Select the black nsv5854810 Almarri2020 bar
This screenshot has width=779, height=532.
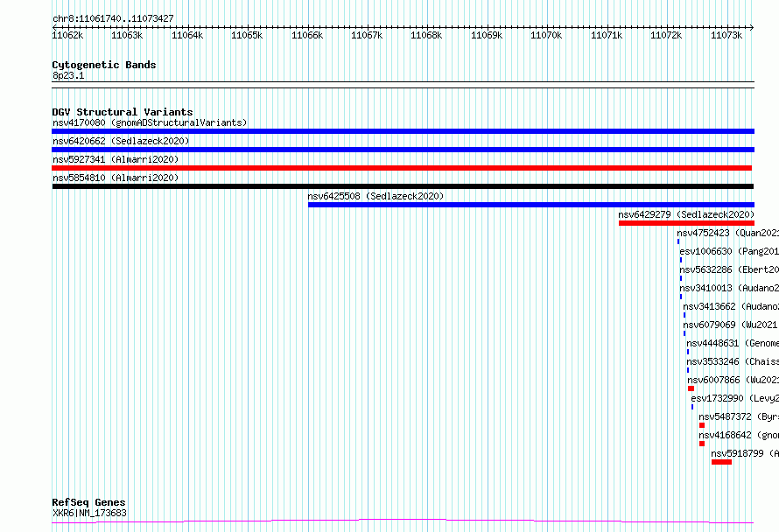point(403,186)
